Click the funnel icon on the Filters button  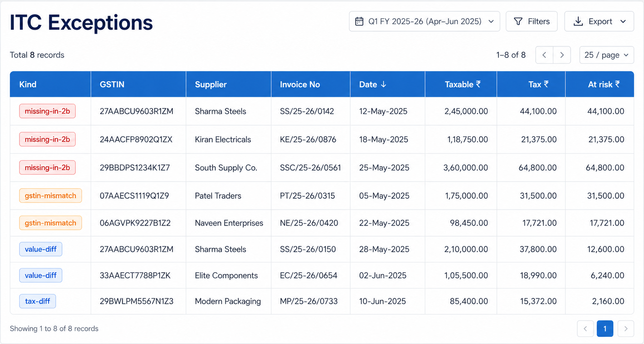coord(518,21)
